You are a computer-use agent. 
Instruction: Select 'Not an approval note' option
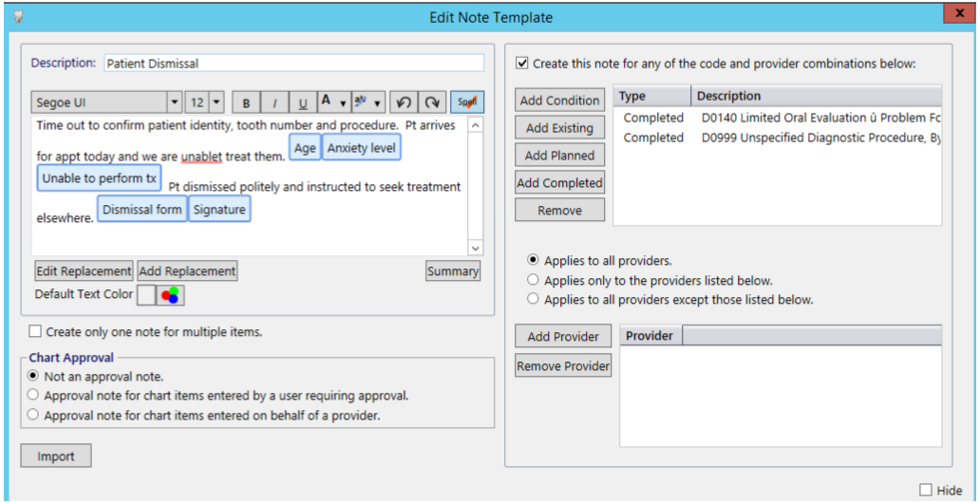coord(33,377)
